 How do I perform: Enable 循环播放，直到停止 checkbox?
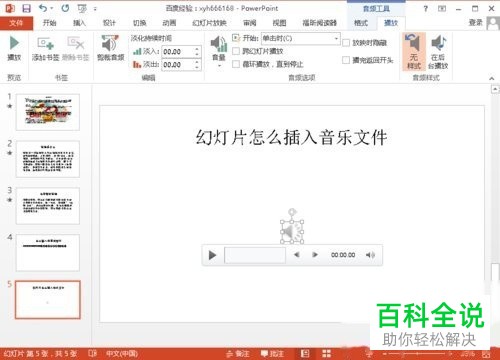(x=236, y=64)
